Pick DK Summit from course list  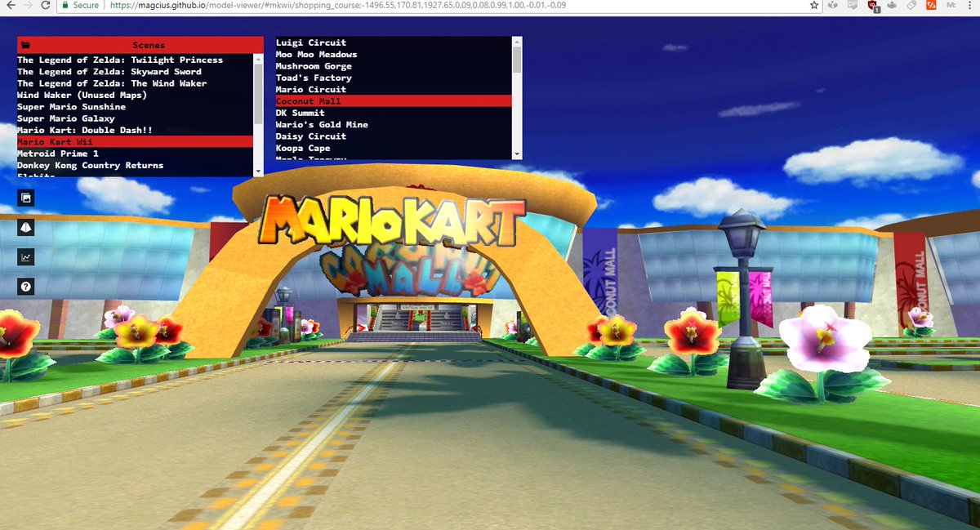point(394,113)
